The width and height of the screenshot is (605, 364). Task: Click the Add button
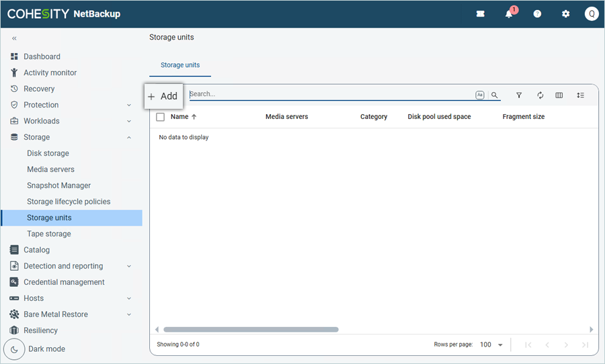163,96
